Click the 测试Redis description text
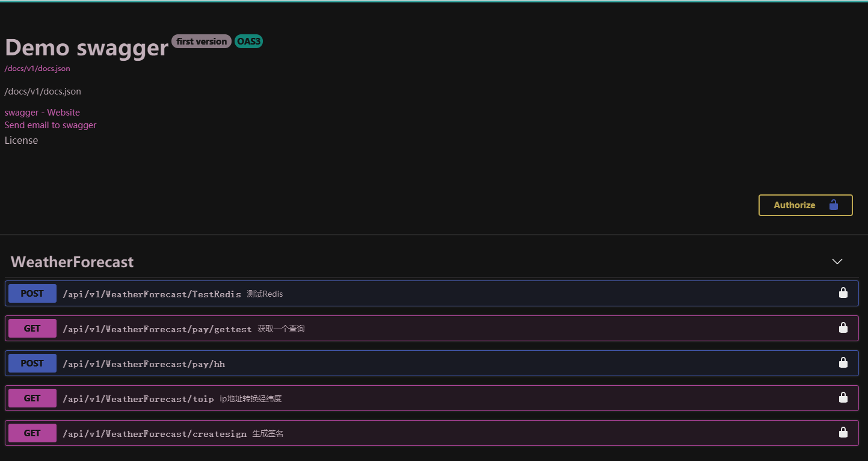The width and height of the screenshot is (868, 461). 265,294
